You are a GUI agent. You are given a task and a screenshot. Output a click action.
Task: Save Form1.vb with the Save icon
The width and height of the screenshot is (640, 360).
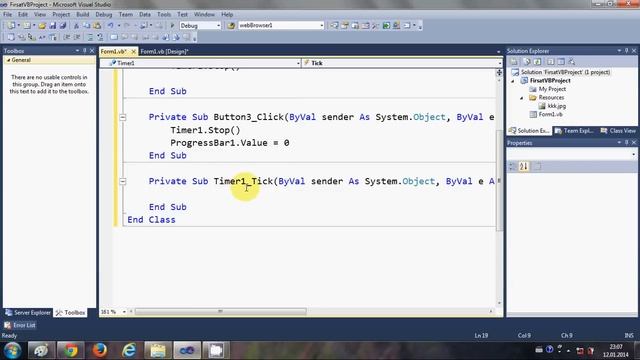53,26
